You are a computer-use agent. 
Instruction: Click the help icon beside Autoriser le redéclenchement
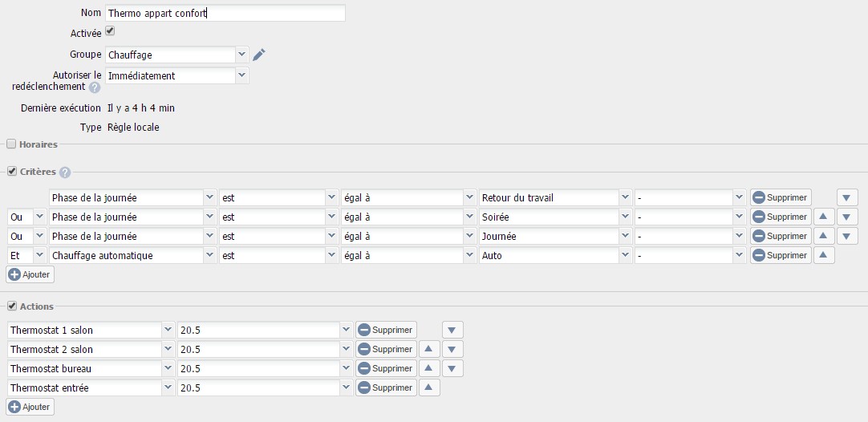(95, 87)
